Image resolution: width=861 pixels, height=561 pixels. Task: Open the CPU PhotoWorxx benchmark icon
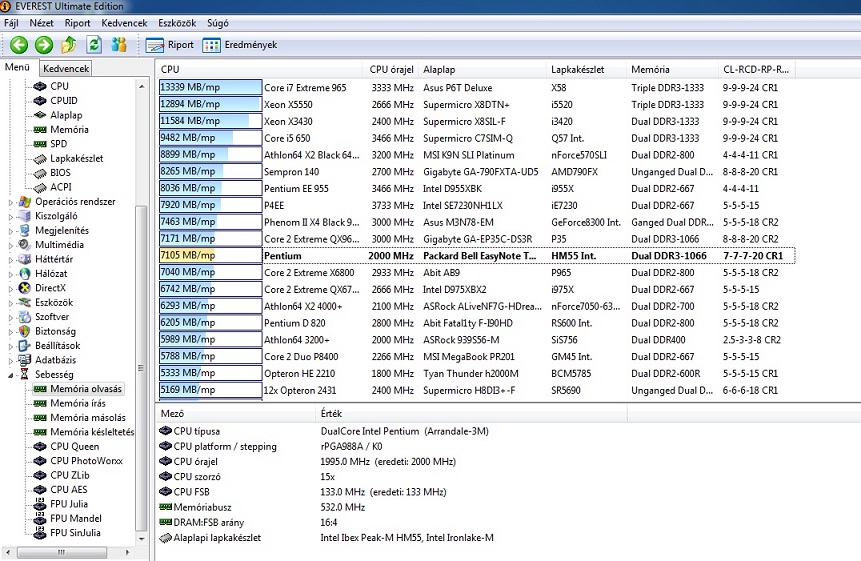pos(40,461)
